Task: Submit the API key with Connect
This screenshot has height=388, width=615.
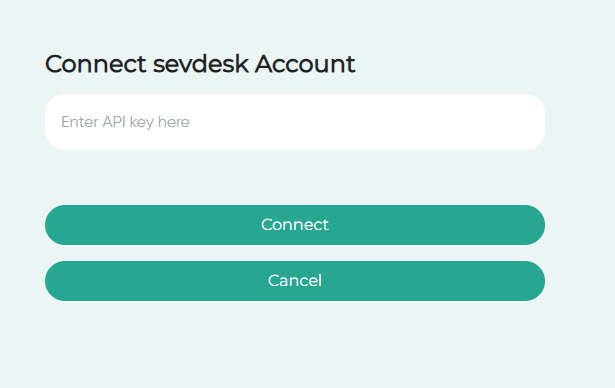Action: (x=295, y=225)
